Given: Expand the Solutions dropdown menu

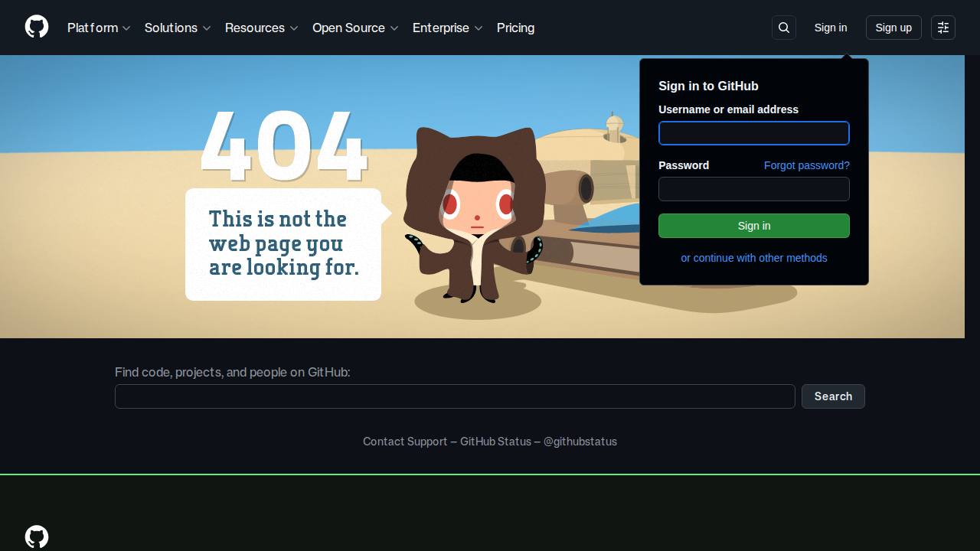Looking at the screenshot, I should click(x=178, y=28).
